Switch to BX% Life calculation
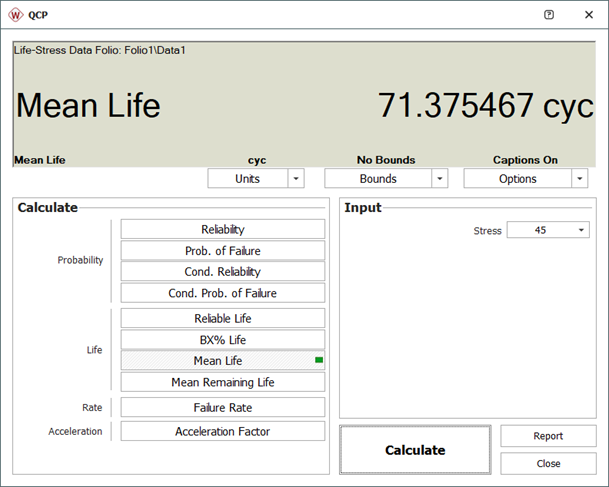 [x=223, y=340]
